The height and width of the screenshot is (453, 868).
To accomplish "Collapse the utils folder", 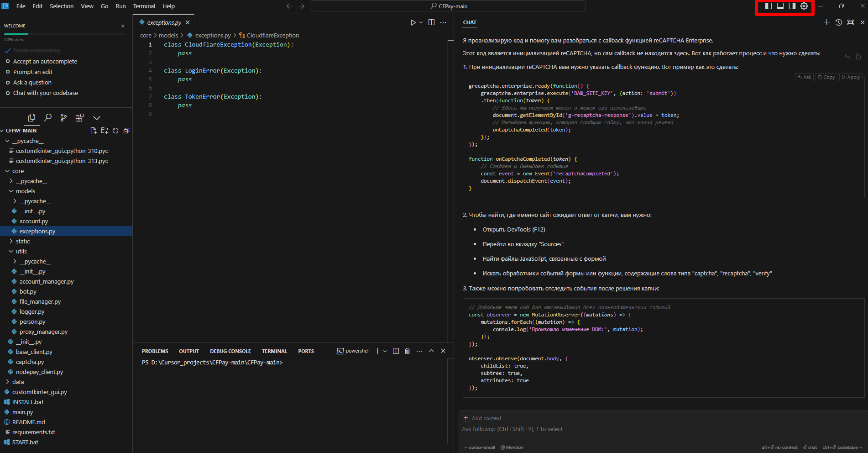I will 21,252.
